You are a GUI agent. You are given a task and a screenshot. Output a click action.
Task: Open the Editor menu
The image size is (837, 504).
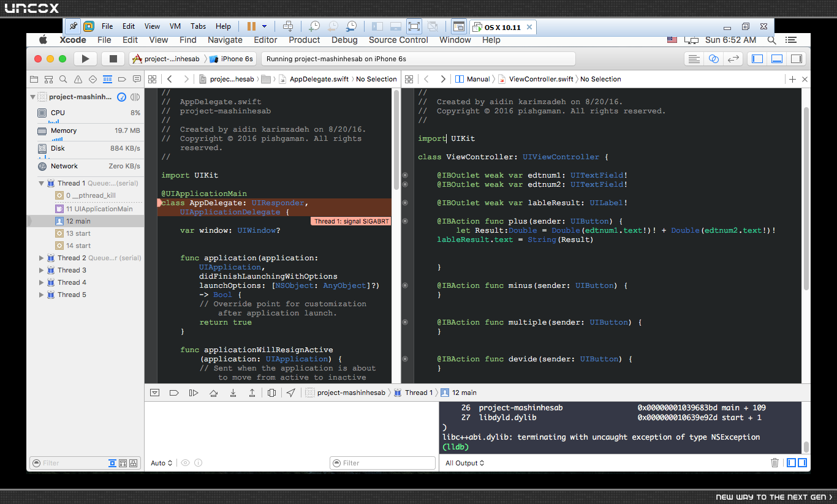click(265, 40)
